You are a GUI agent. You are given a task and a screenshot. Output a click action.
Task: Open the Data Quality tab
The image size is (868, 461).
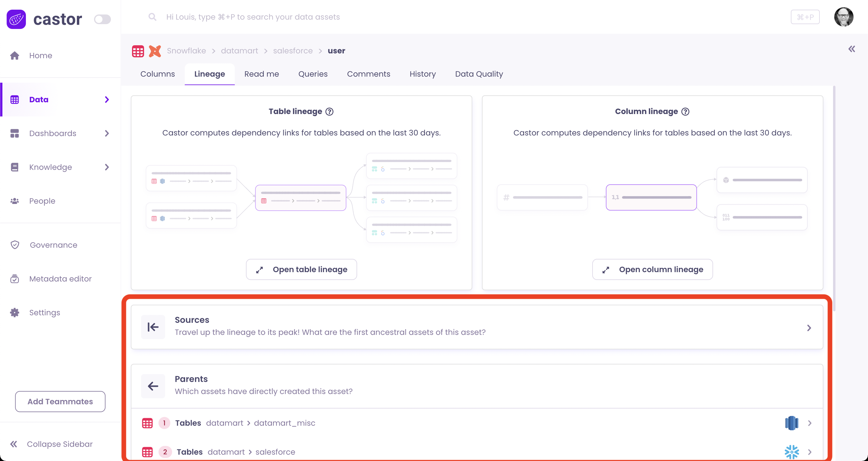pyautogui.click(x=479, y=74)
